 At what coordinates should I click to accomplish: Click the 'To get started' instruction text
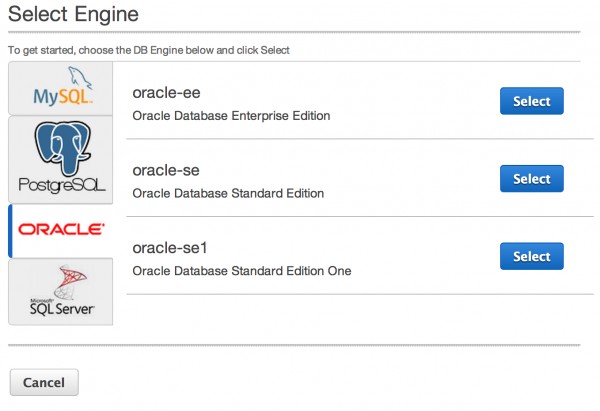[148, 50]
